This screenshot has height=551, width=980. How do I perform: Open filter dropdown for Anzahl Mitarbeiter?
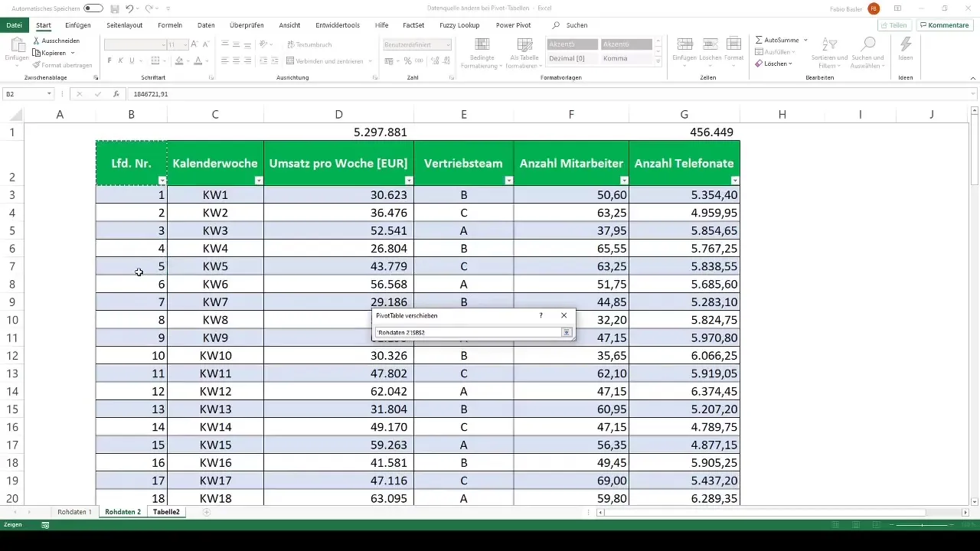tap(624, 180)
